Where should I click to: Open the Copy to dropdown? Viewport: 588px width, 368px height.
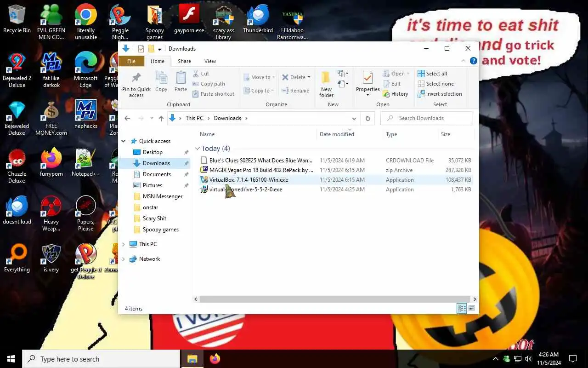click(x=259, y=91)
